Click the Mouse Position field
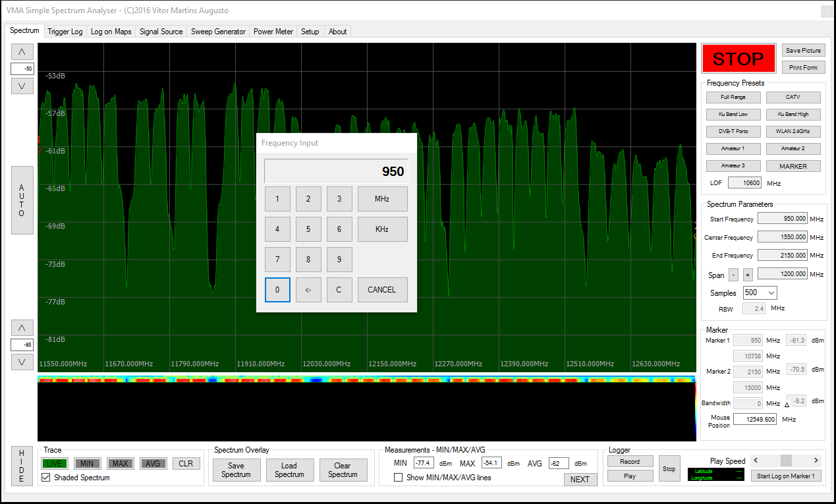Viewport: 836px width, 504px height. (755, 419)
